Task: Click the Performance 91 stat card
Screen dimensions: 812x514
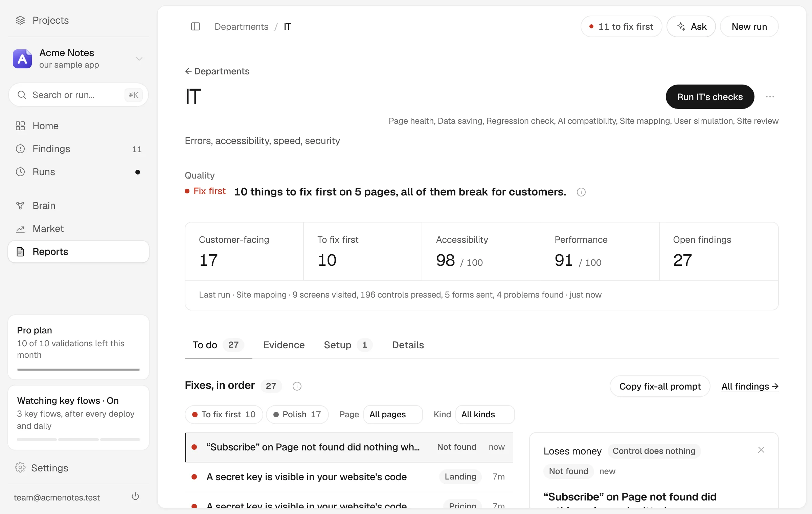Action: [600, 251]
